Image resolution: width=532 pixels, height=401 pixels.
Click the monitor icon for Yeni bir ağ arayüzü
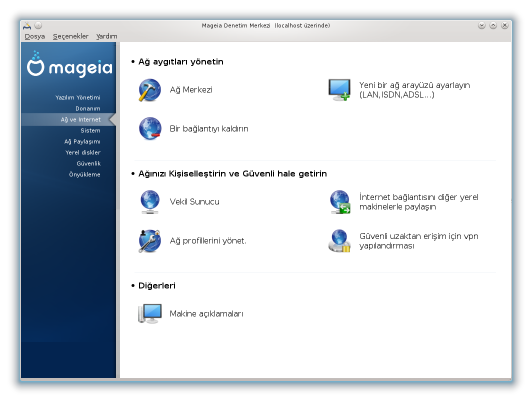coord(339,90)
